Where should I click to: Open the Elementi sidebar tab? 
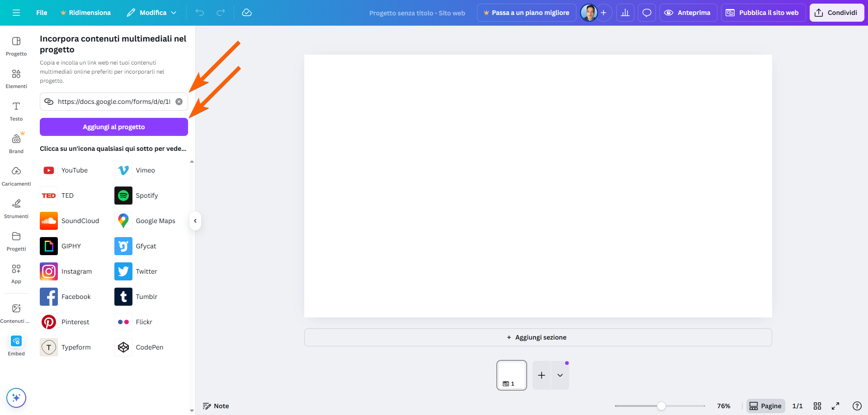pyautogui.click(x=16, y=79)
